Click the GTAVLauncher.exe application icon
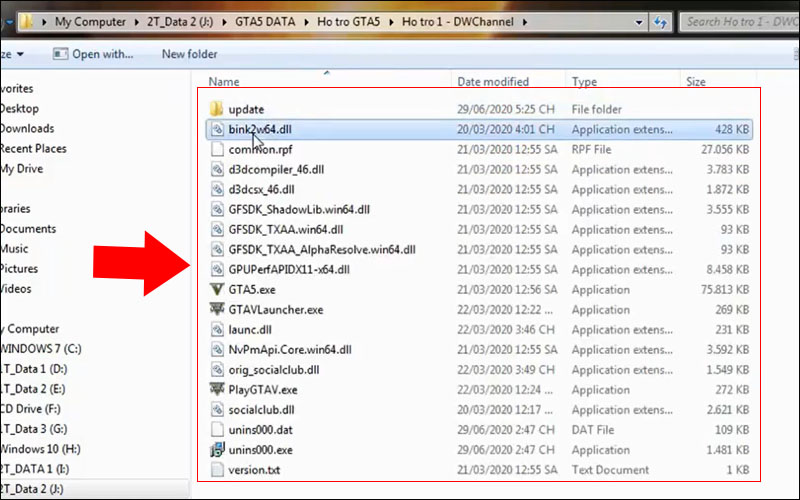The height and width of the screenshot is (500, 800). (217, 309)
